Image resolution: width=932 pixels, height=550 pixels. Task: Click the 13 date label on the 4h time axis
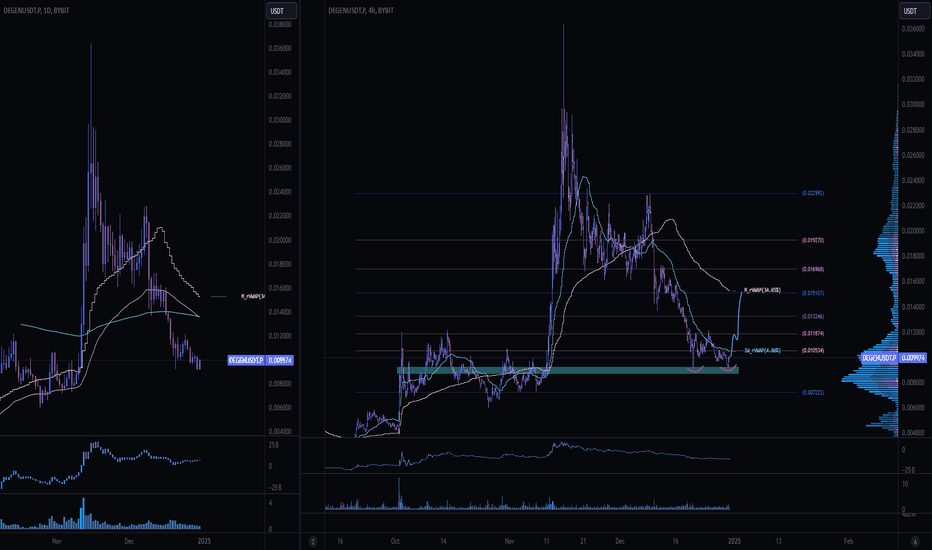[x=779, y=541]
